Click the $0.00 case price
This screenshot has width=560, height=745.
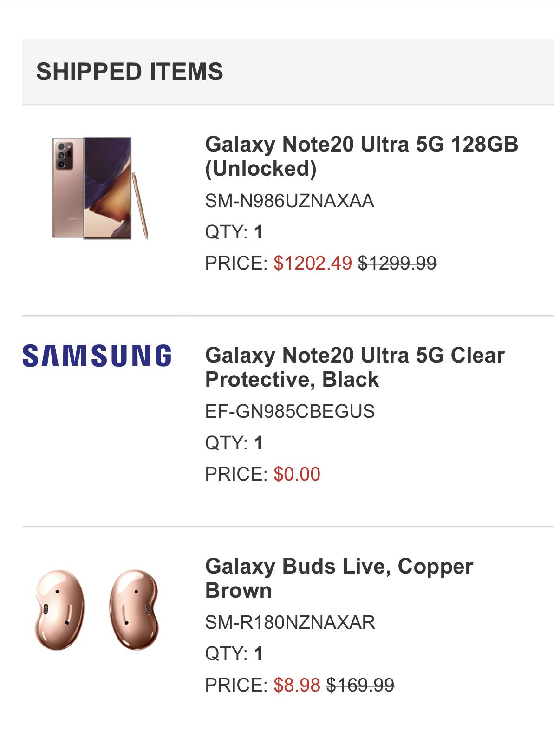pyautogui.click(x=297, y=474)
